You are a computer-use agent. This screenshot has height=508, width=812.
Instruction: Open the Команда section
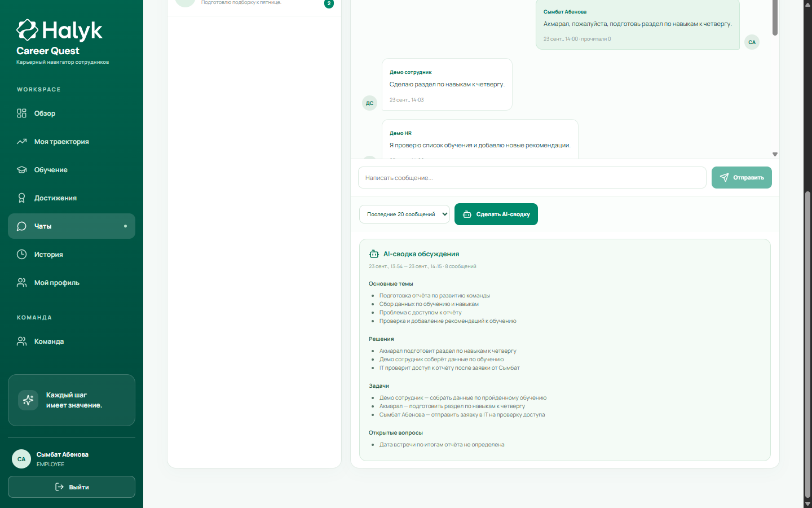click(x=72, y=341)
